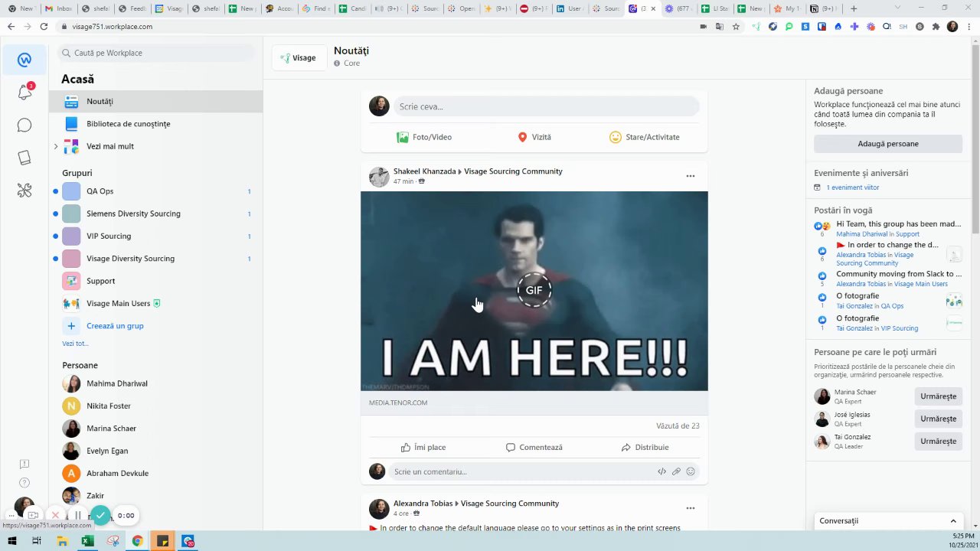This screenshot has height=551, width=980.
Task: Click the feedback exclamation icon
Action: click(24, 464)
